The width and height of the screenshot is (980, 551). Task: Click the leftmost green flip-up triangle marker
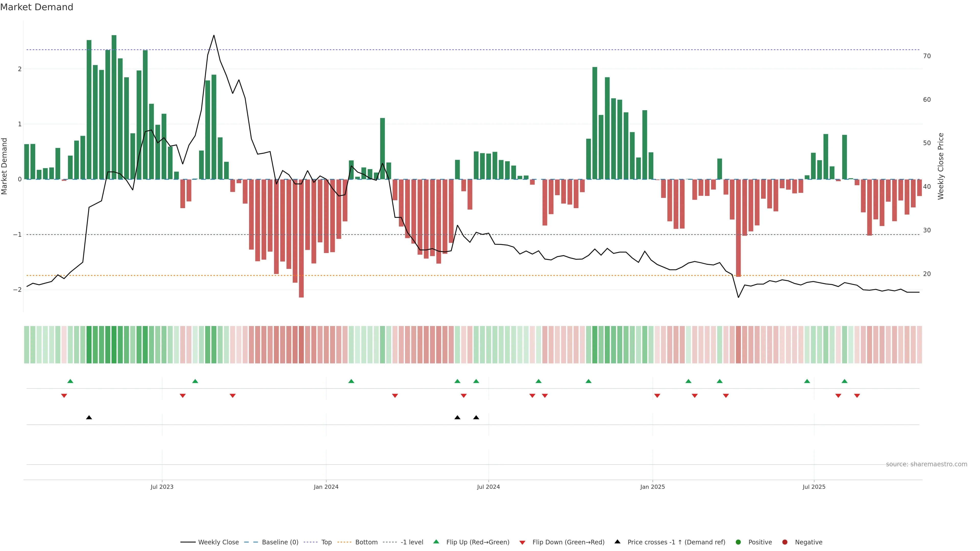(70, 381)
